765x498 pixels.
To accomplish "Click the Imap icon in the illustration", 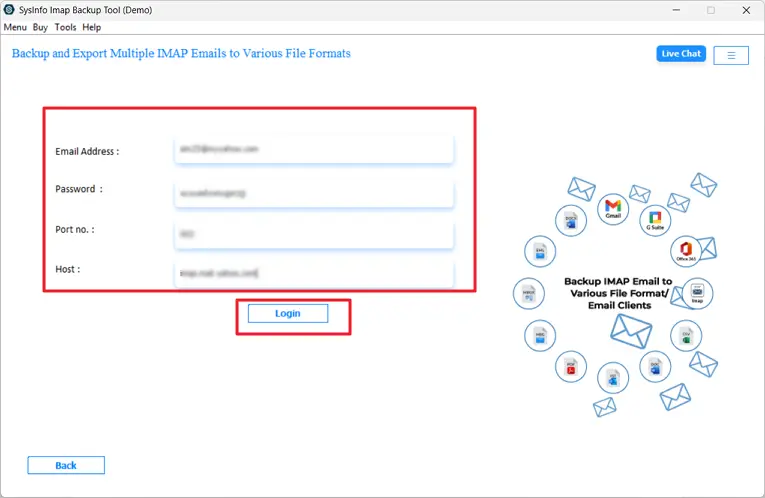I will 697,293.
